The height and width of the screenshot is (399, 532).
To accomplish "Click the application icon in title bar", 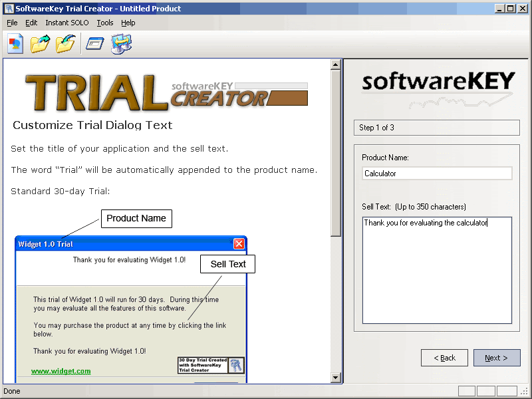I will [x=9, y=9].
